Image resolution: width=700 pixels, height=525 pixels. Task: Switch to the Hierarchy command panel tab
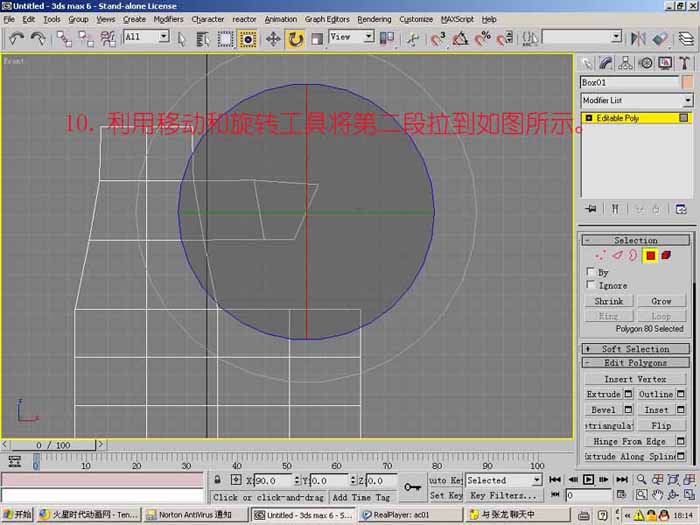click(625, 63)
